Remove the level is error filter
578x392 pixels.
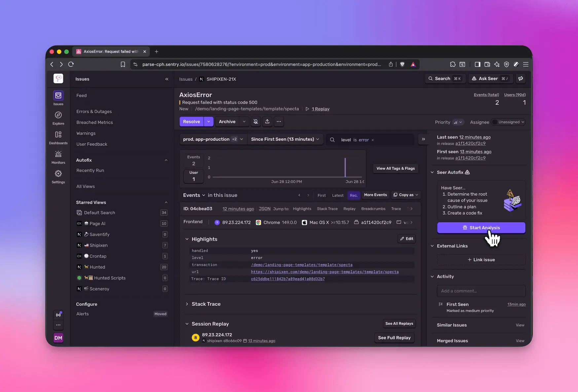(373, 140)
